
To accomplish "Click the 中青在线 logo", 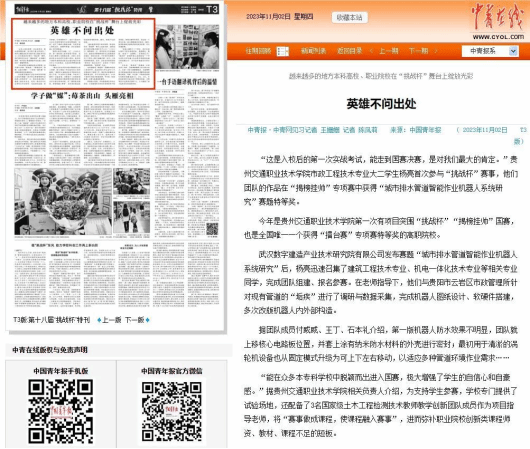I will pyautogui.click(x=498, y=20).
